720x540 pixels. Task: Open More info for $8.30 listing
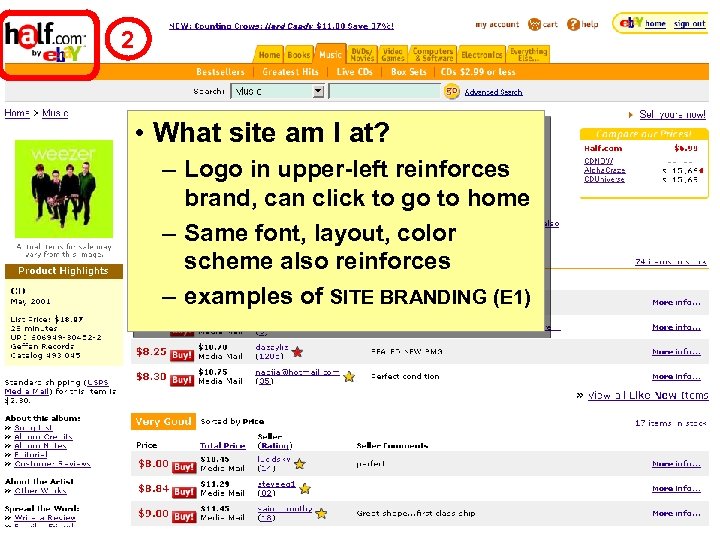click(676, 377)
